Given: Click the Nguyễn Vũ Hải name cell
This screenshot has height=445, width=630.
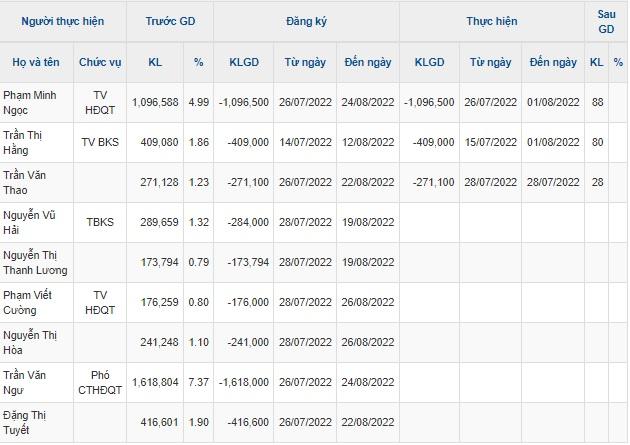Looking at the screenshot, I should point(38,222).
